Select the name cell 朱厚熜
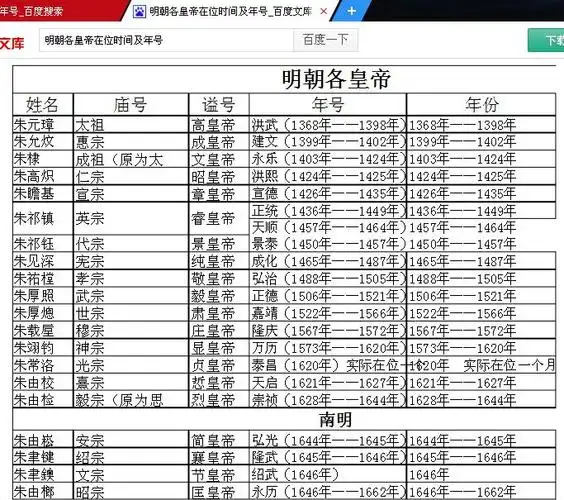 [x=43, y=313]
